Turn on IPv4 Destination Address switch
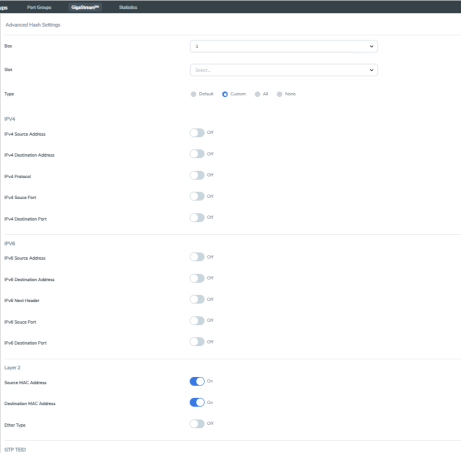461x453 pixels. click(197, 154)
